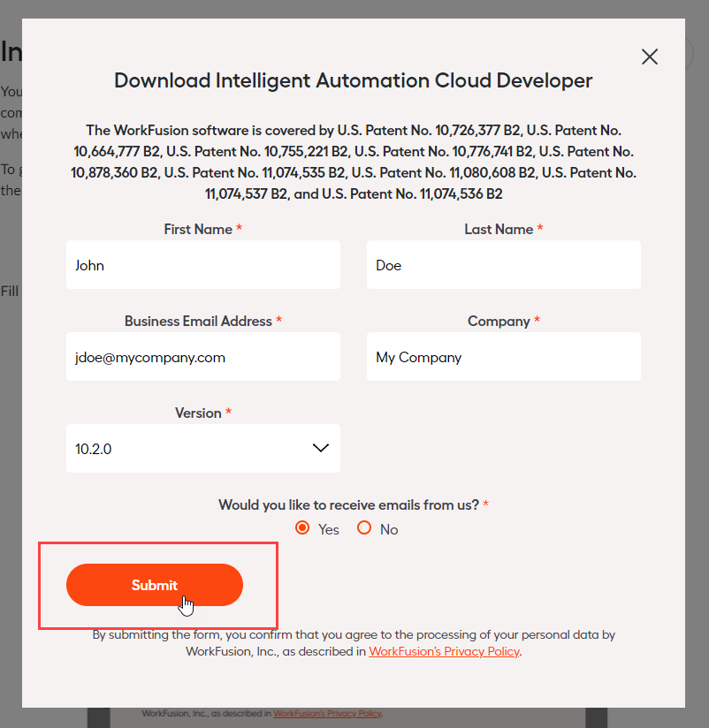Open the Version dropdown showing 10.2.0
This screenshot has width=709, height=728.
(x=203, y=449)
